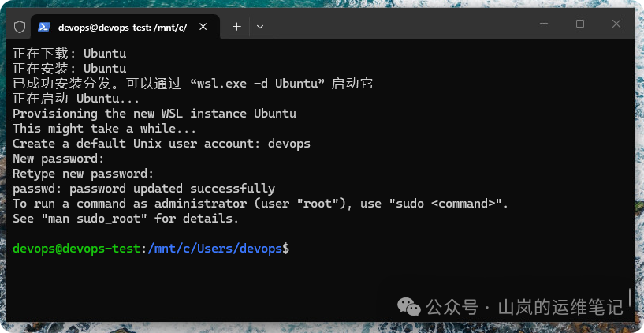Viewport: 644px width, 333px height.
Task: Click the 'wsl.exe -d Ubuntu' text
Action: pos(257,84)
